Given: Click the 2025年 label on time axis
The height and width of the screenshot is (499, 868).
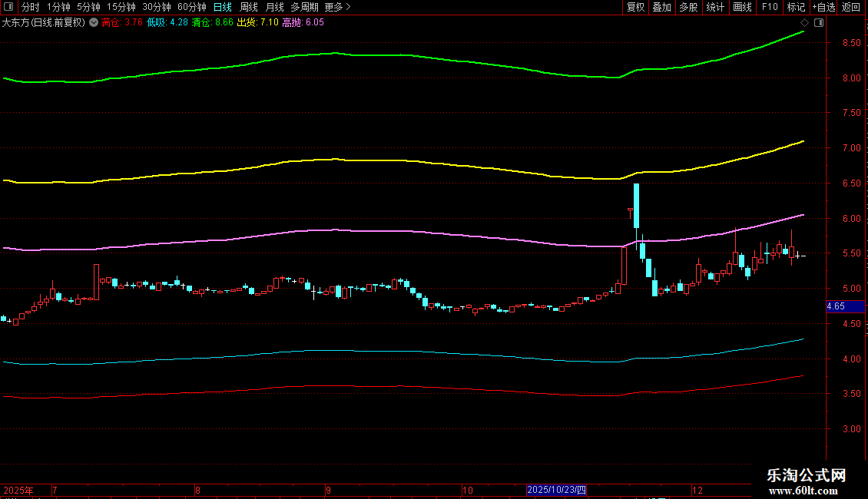Looking at the screenshot, I should coord(18,490).
